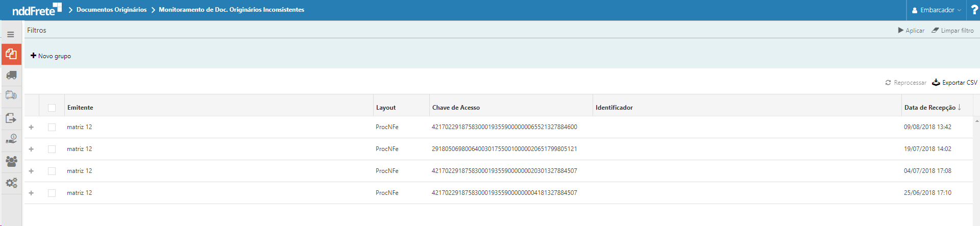The width and height of the screenshot is (980, 226).
Task: Click the Reprocessar refresh button
Action: click(x=905, y=83)
